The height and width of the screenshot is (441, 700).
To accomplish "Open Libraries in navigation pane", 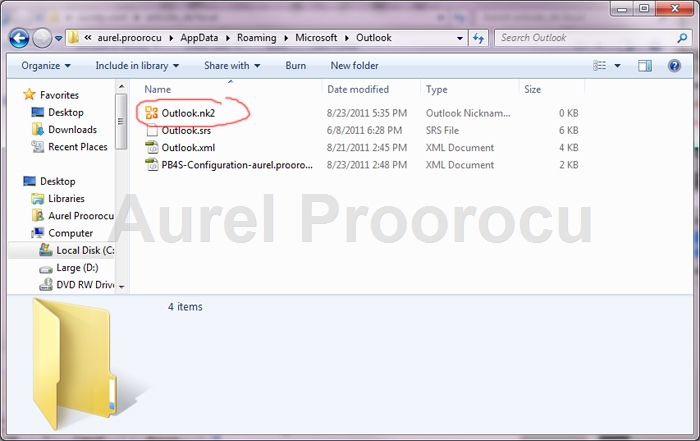I will click(x=66, y=199).
